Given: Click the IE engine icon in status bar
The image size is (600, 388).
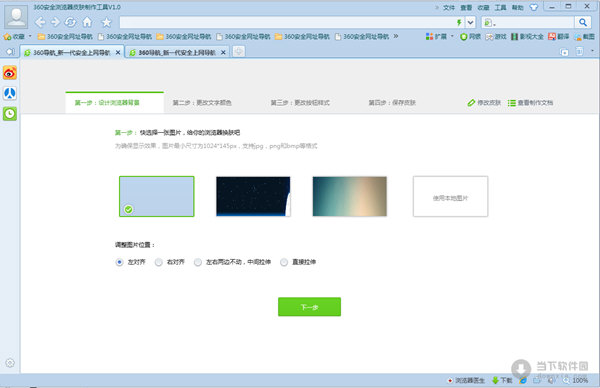Looking at the screenshot, I should [x=523, y=380].
